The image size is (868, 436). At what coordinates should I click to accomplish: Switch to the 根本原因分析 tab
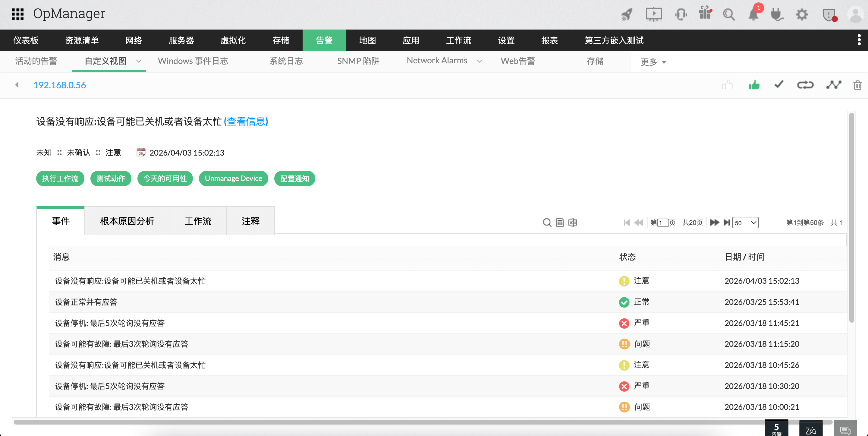tap(127, 221)
